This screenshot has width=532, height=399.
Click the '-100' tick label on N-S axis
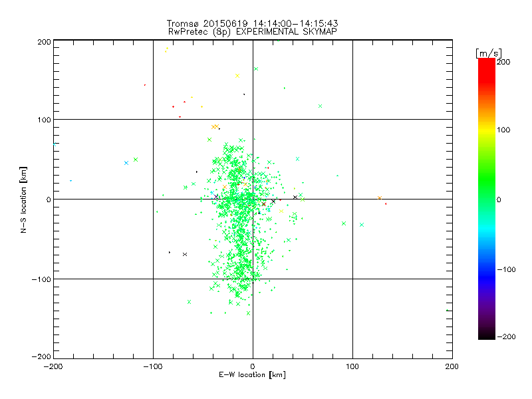click(41, 279)
